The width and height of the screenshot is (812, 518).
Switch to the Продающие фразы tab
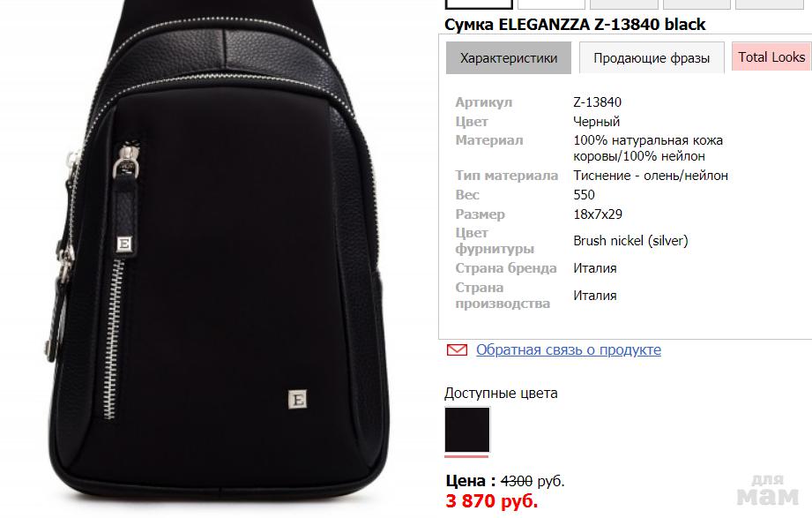(652, 57)
